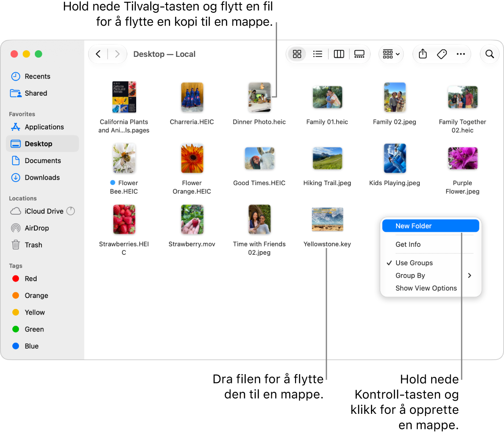The image size is (504, 435).
Task: Switch to icon view
Action: point(297,54)
